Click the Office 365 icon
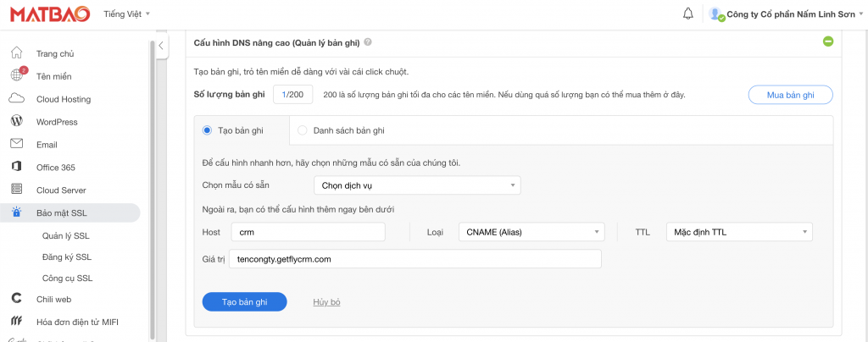 point(17,167)
